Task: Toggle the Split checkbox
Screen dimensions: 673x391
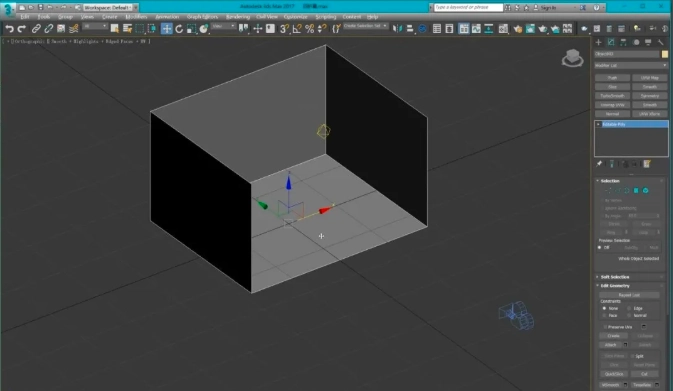Action: (633, 356)
